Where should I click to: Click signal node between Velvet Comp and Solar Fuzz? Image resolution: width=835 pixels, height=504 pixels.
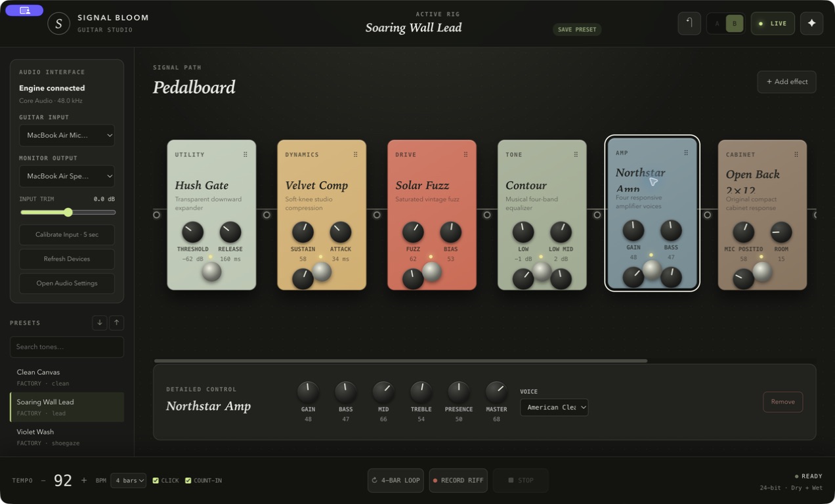[x=377, y=215]
